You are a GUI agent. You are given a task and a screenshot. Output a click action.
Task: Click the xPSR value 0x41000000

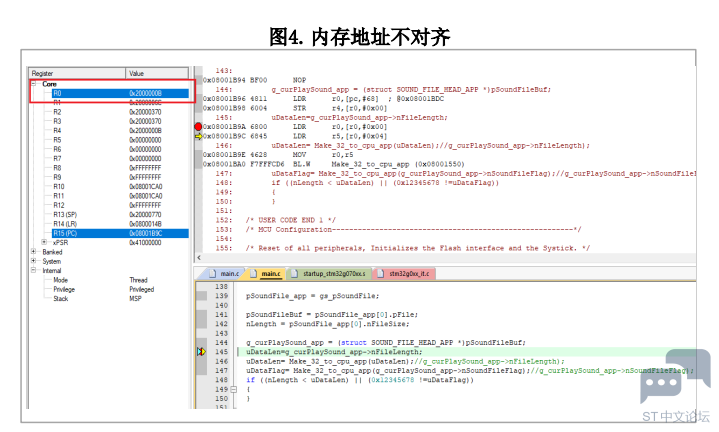click(145, 242)
